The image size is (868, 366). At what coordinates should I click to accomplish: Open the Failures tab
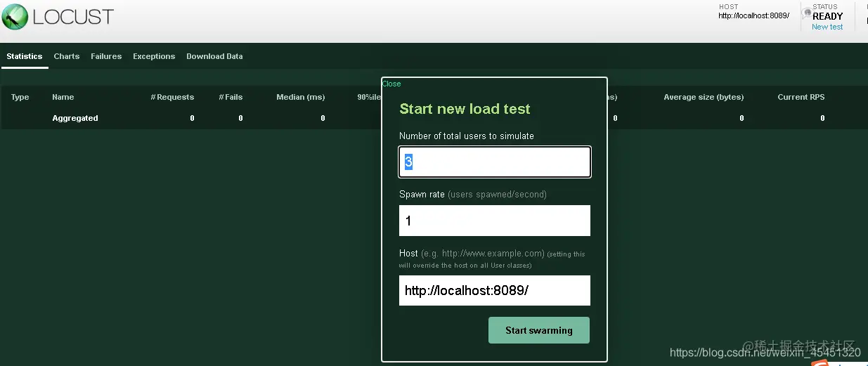tap(106, 56)
